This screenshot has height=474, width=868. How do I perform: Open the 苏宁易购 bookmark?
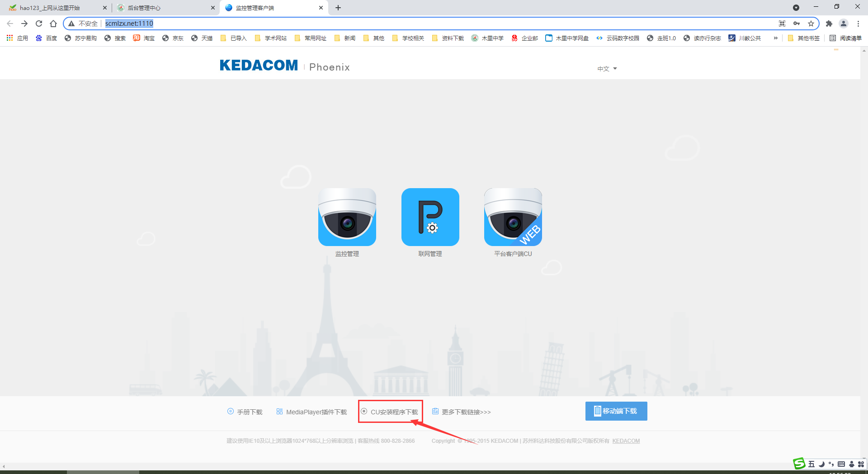click(x=80, y=38)
